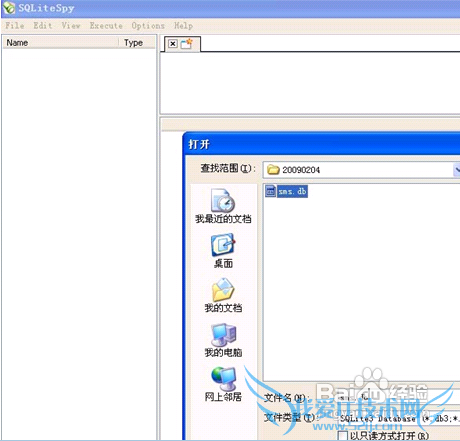Click the sms.db file icon

270,191
